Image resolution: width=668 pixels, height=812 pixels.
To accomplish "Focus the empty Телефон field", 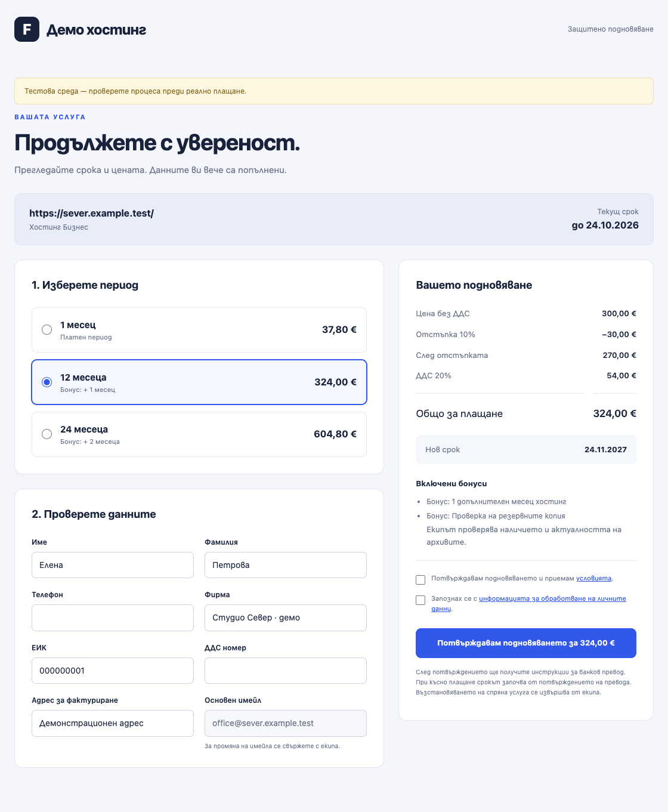I will pyautogui.click(x=113, y=618).
